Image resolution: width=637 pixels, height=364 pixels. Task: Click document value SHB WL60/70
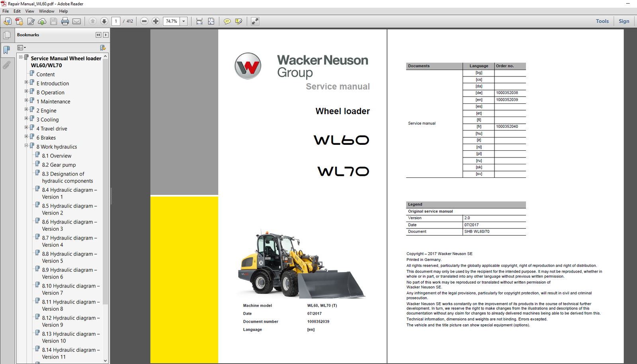477,232
